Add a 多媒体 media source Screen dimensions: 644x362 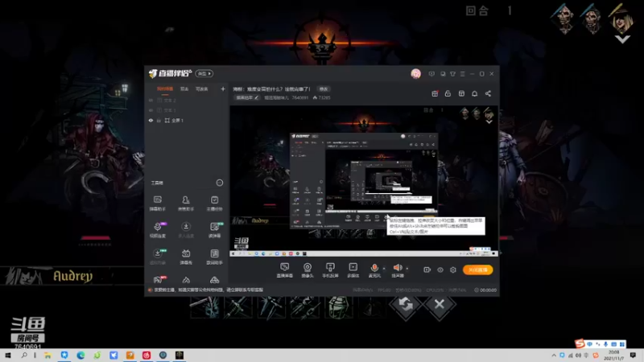[x=353, y=270]
